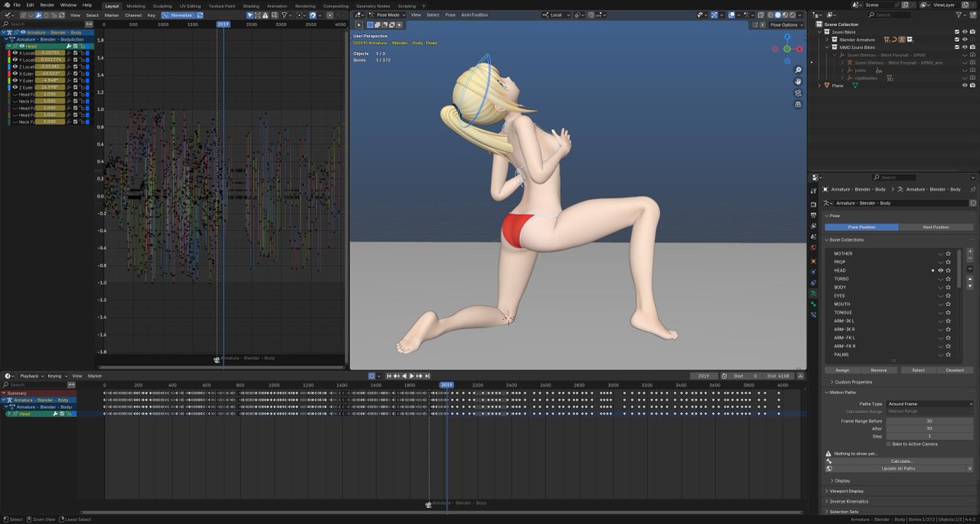Click the Assign button under Bone Collections
The width and height of the screenshot is (980, 524).
point(842,370)
